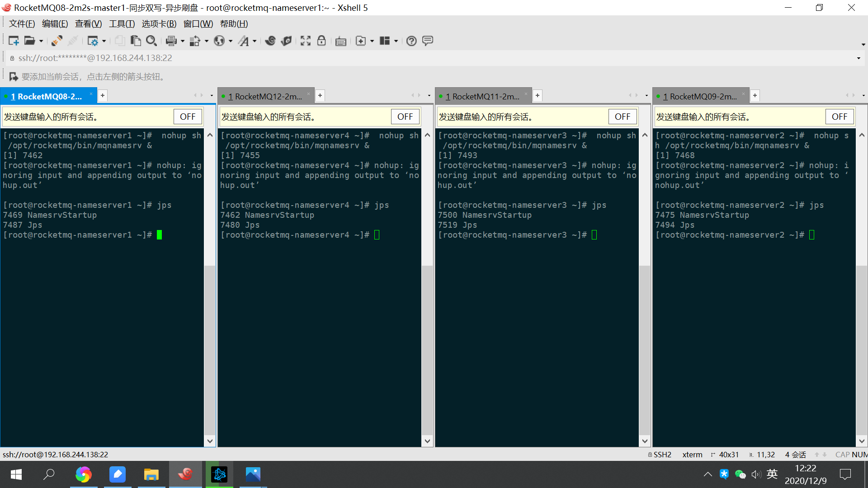
Task: Add new tab beside RocketMQ08 tab
Action: [103, 95]
